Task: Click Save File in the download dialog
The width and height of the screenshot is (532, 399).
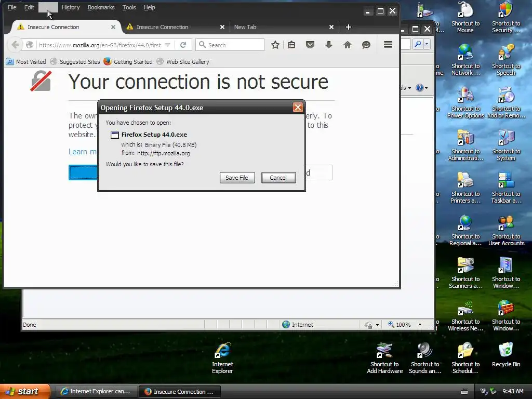Action: (x=237, y=178)
